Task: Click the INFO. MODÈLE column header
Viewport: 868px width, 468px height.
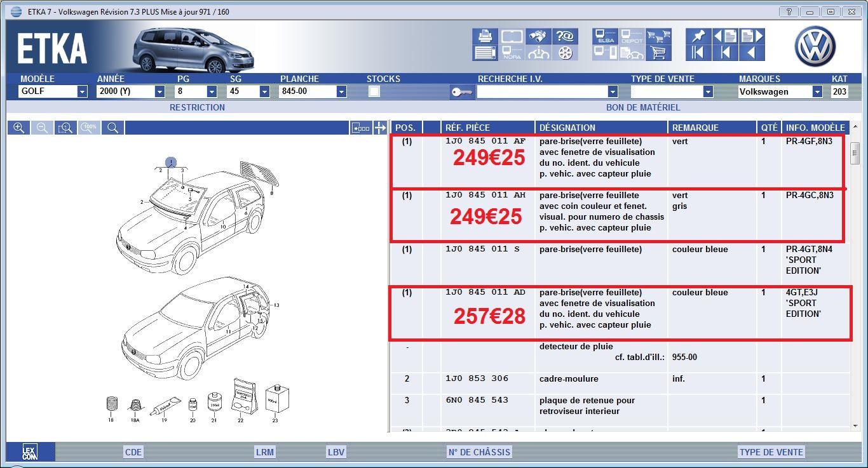Action: click(816, 128)
